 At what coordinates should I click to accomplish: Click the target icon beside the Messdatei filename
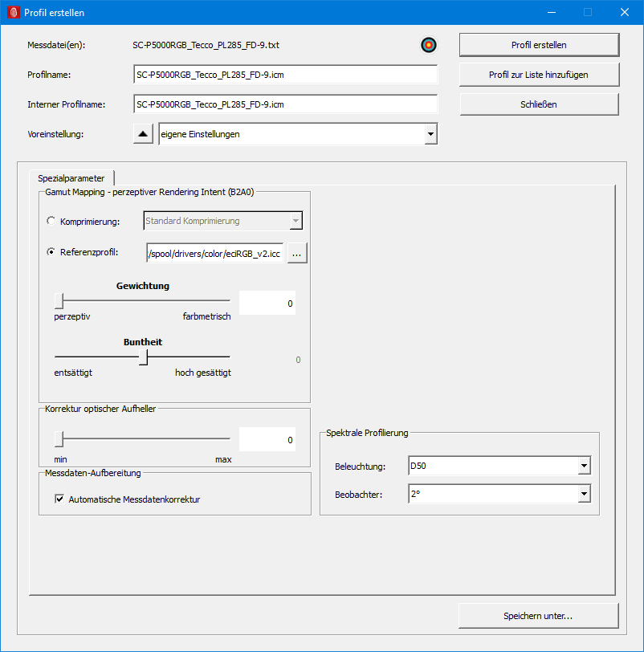click(428, 45)
